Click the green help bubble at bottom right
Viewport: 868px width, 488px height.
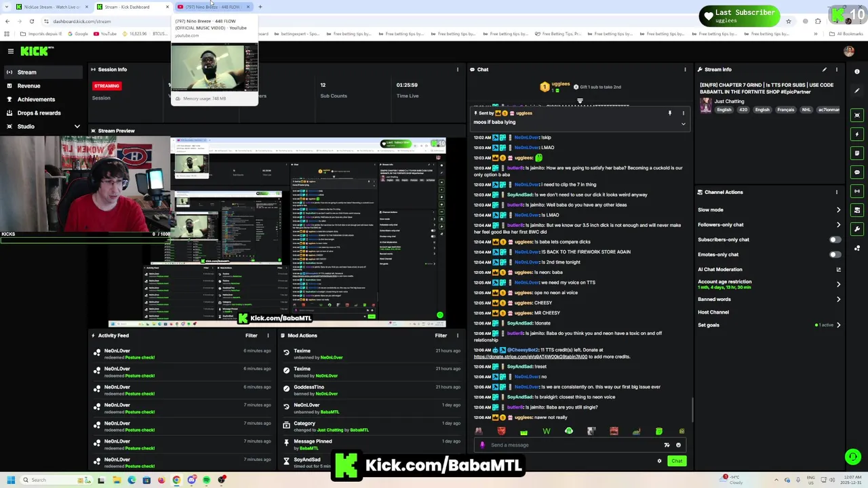tap(852, 457)
